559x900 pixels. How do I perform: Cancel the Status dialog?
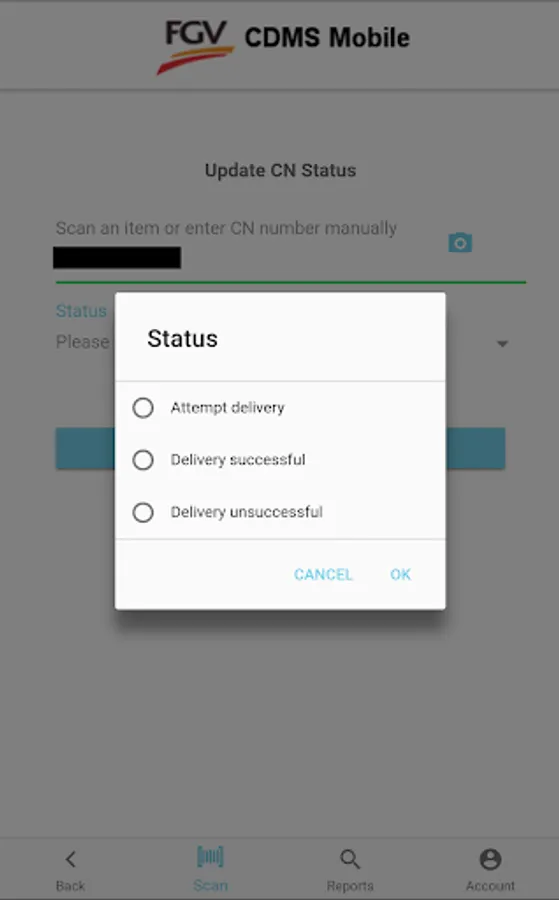(323, 575)
